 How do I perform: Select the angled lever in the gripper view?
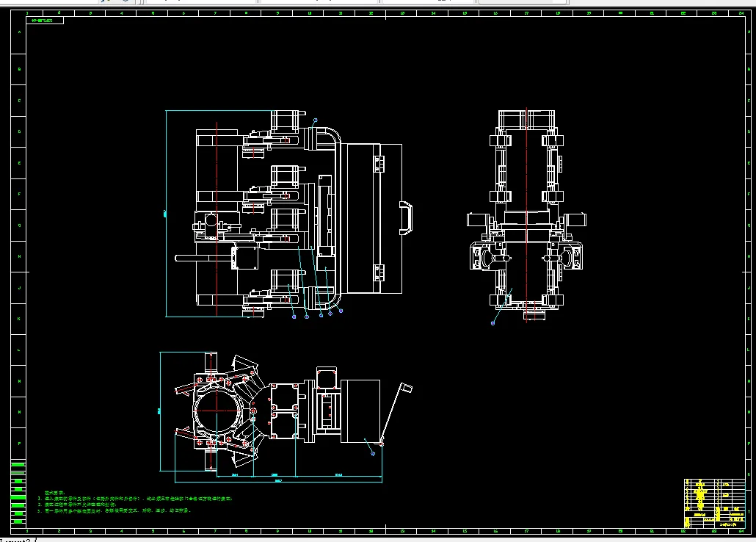(397, 414)
